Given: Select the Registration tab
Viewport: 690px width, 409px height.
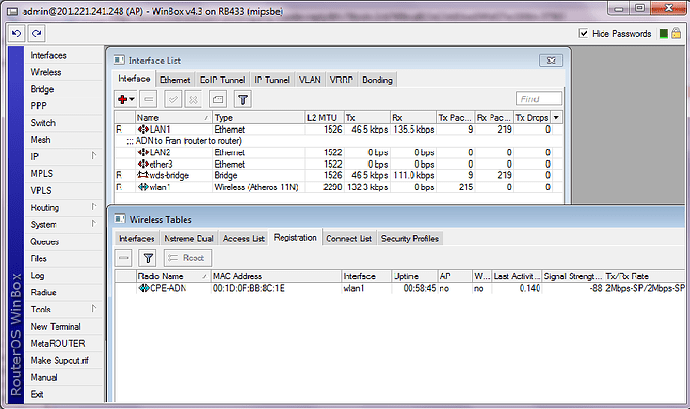Looking at the screenshot, I should pyautogui.click(x=295, y=237).
